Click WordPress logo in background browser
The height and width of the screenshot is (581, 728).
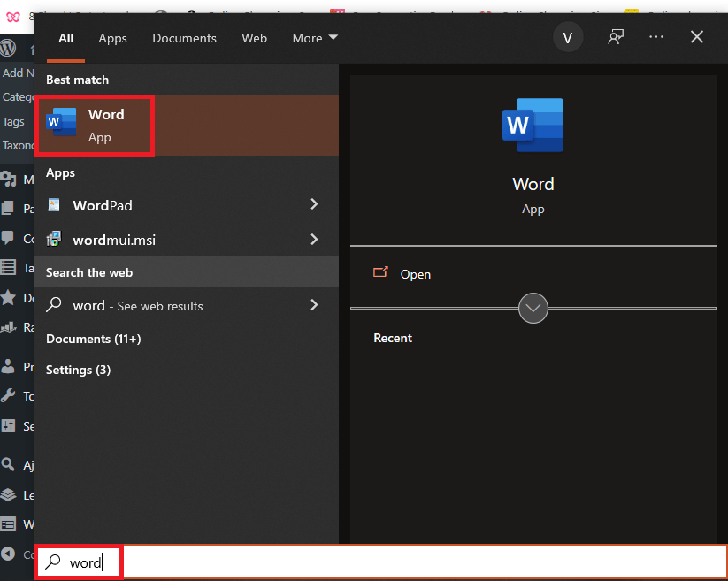(8, 48)
